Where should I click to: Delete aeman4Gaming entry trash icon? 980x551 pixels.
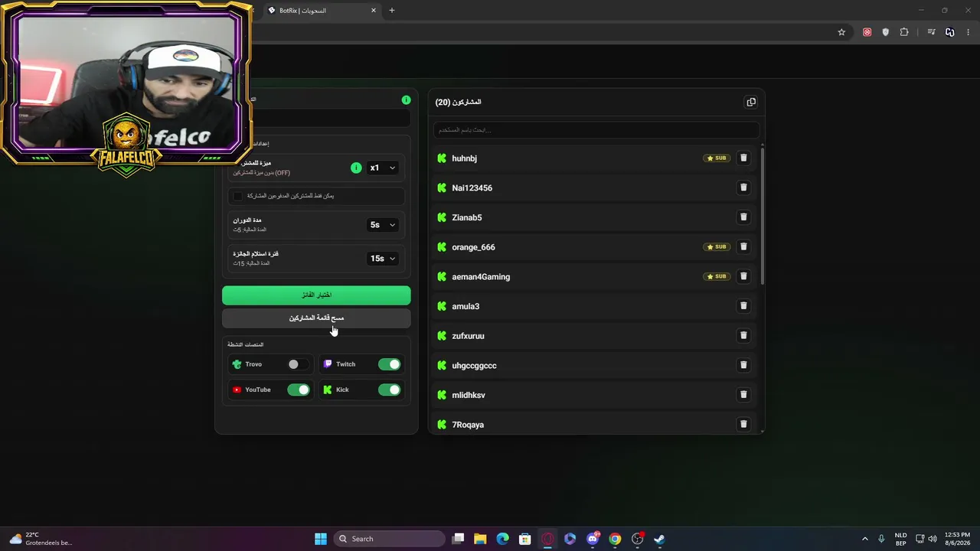pyautogui.click(x=743, y=276)
